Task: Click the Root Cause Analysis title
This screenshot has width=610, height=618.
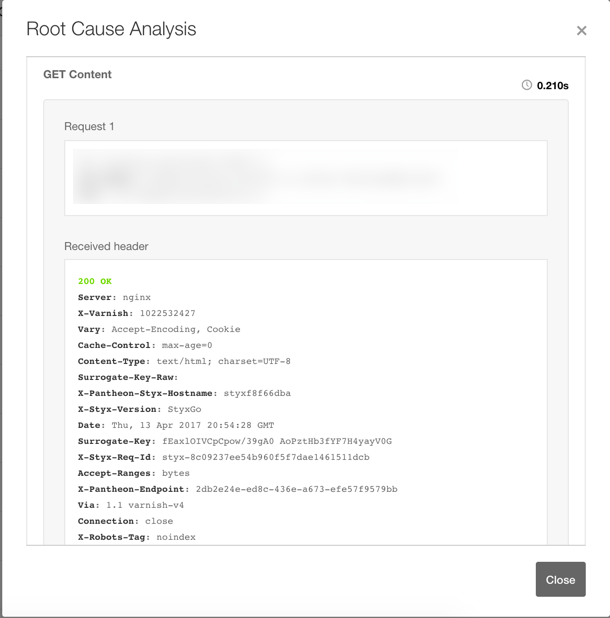Action: point(111,29)
